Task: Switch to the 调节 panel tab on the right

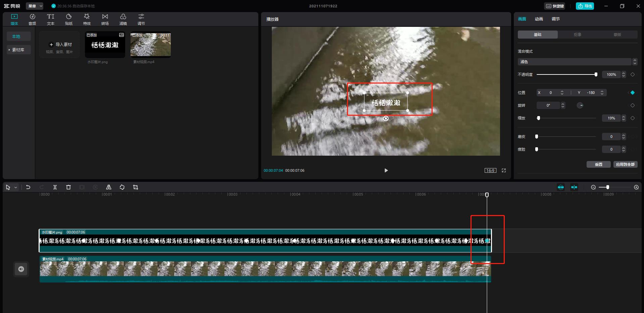Action: pos(555,19)
